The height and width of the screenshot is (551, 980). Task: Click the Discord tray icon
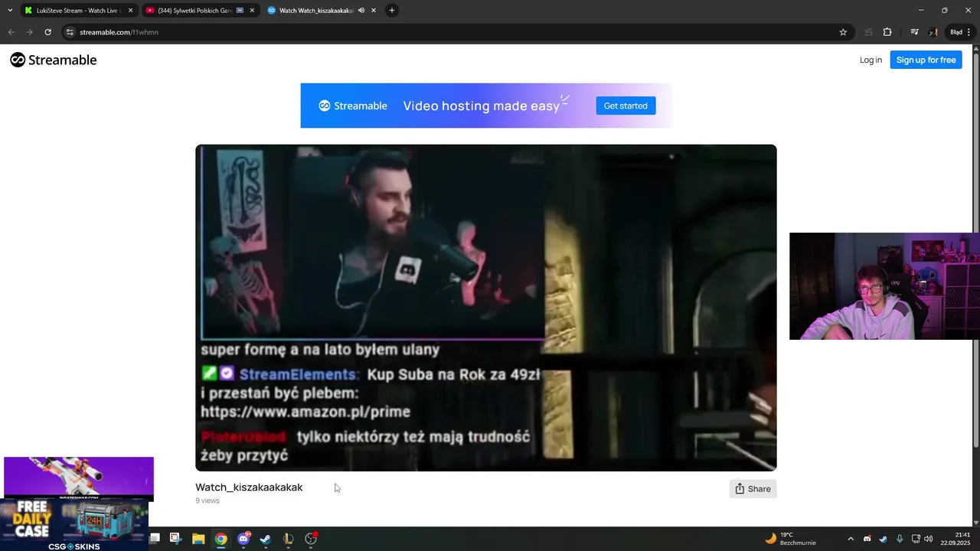tap(867, 539)
